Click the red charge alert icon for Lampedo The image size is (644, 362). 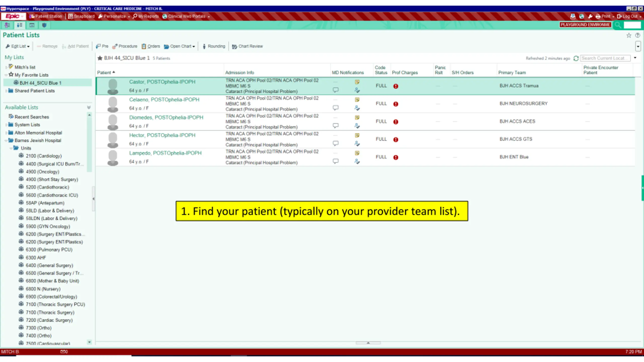pyautogui.click(x=396, y=157)
